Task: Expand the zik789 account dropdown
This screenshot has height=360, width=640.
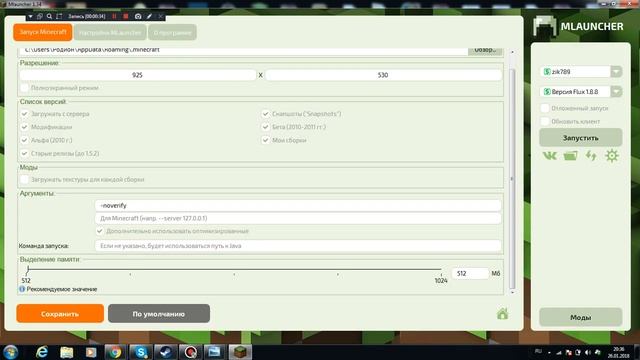Action: tap(616, 71)
